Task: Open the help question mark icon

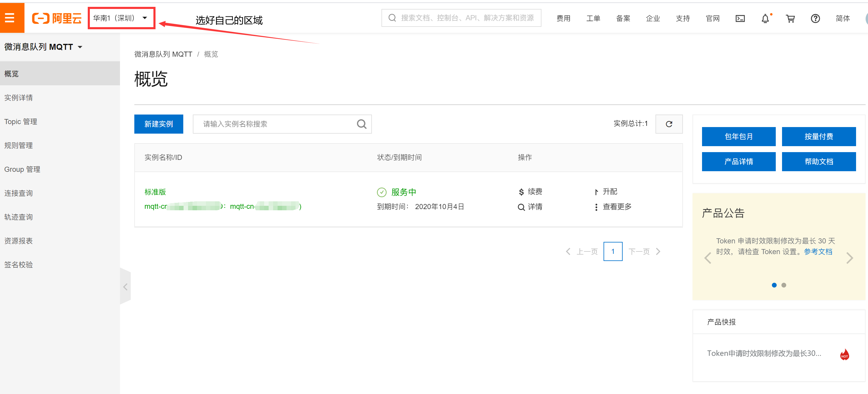Action: (815, 18)
